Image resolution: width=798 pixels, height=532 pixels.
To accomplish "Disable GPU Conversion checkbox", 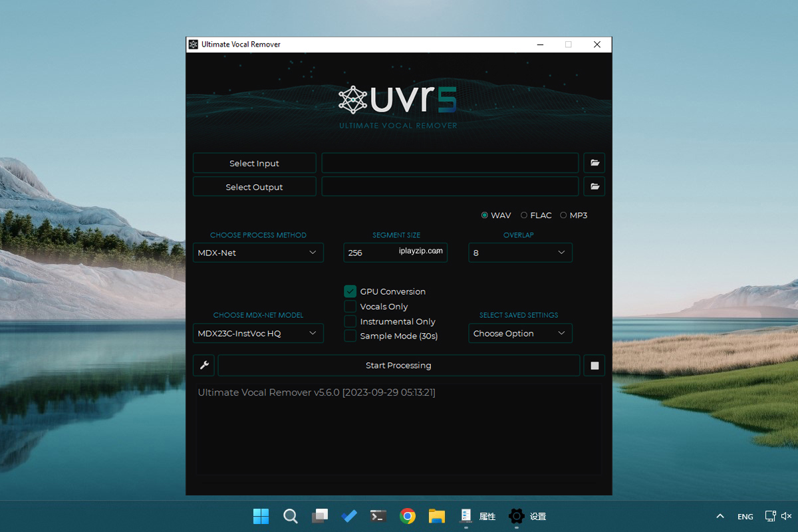I will click(350, 291).
